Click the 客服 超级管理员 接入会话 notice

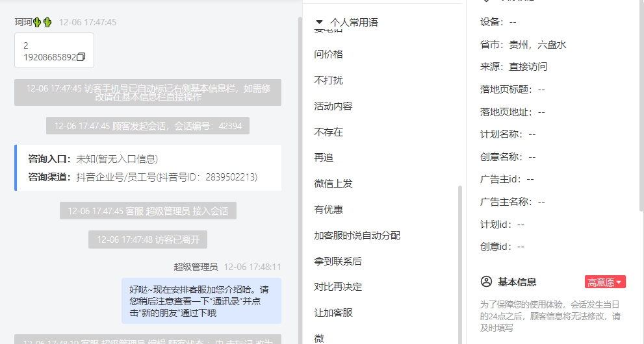[148, 211]
